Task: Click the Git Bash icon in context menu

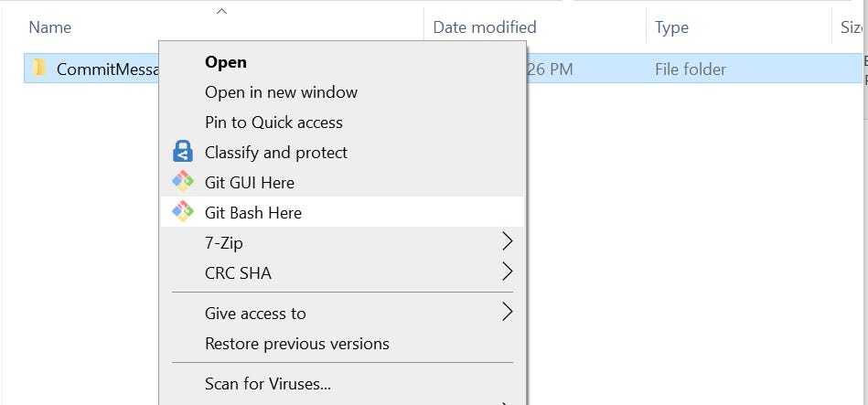Action: (183, 212)
